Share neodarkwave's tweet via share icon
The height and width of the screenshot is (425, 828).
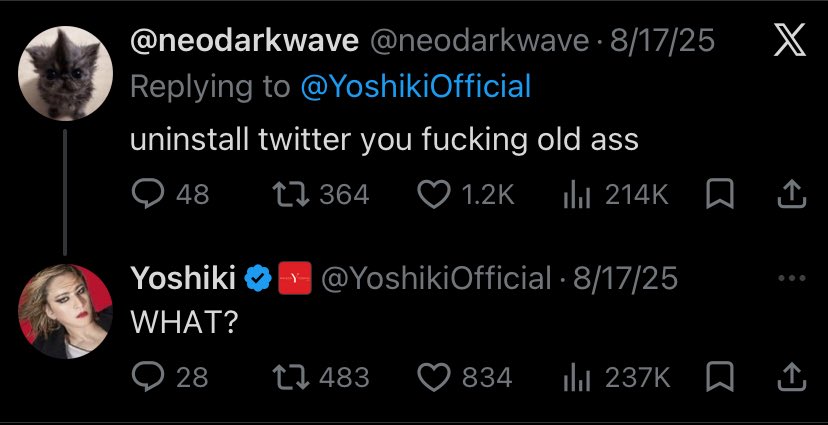(792, 194)
